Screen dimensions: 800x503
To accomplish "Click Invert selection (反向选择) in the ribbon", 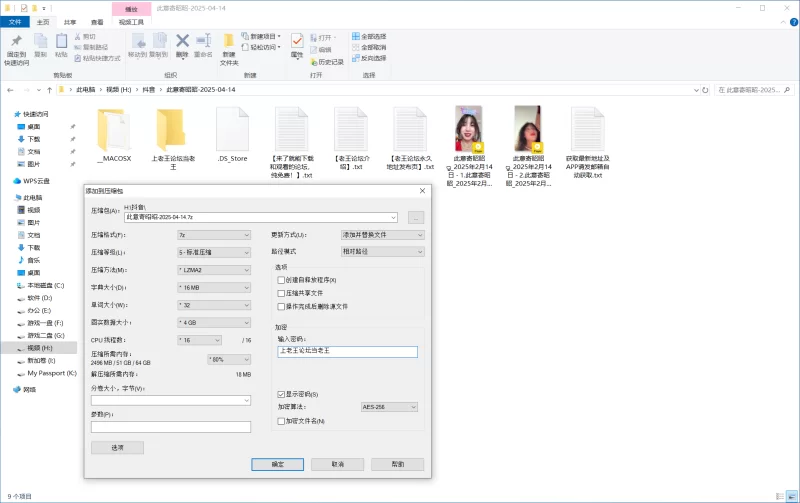I will 369,58.
